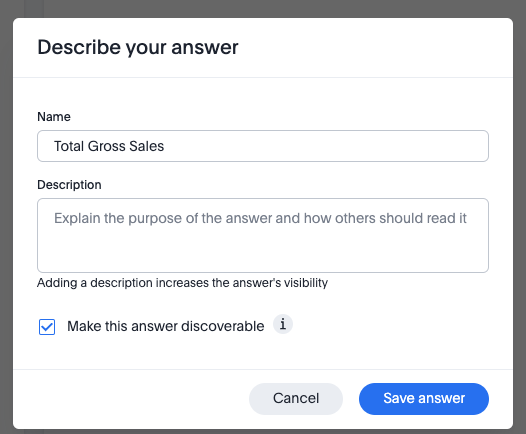Click the blank footer area left of Cancel
This screenshot has height=434, width=526.
131,399
